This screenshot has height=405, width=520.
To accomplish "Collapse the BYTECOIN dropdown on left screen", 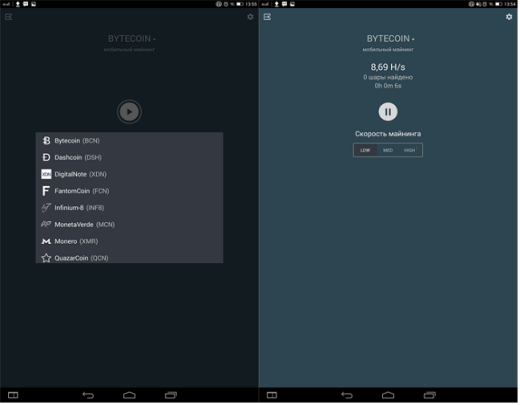I will tap(132, 39).
